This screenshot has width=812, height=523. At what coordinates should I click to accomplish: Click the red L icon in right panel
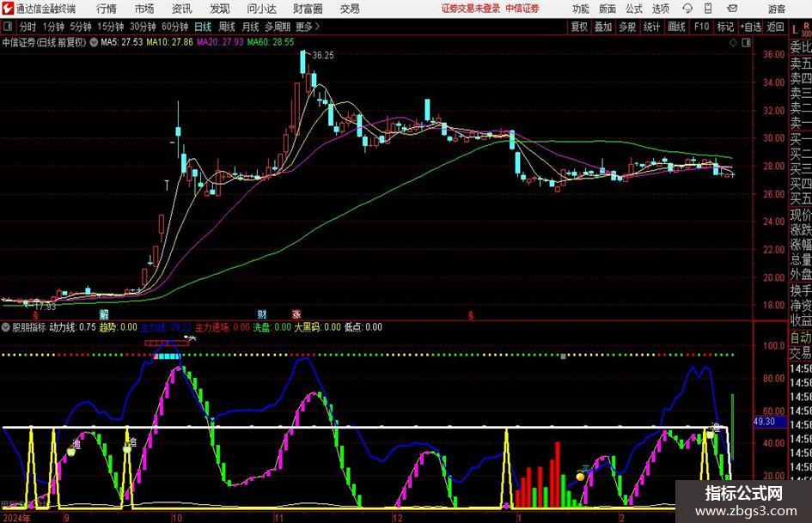795,31
